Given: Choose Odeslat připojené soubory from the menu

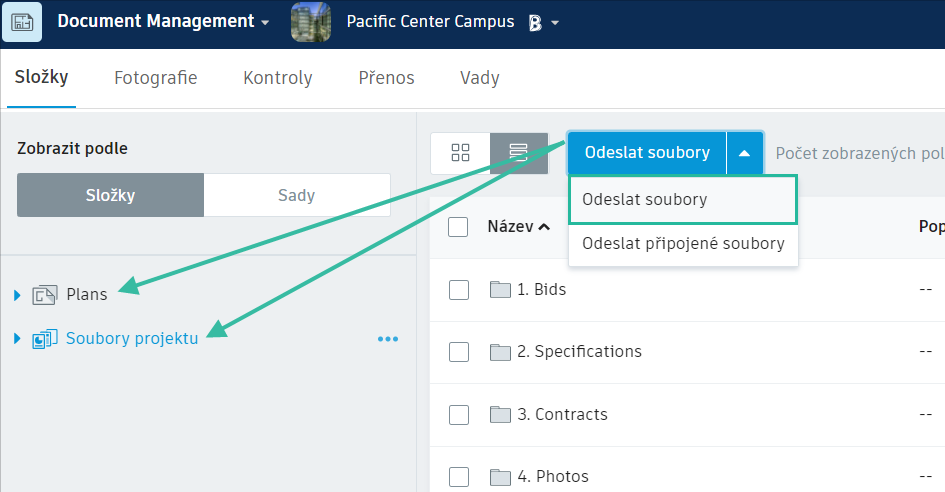Looking at the screenshot, I should (683, 244).
